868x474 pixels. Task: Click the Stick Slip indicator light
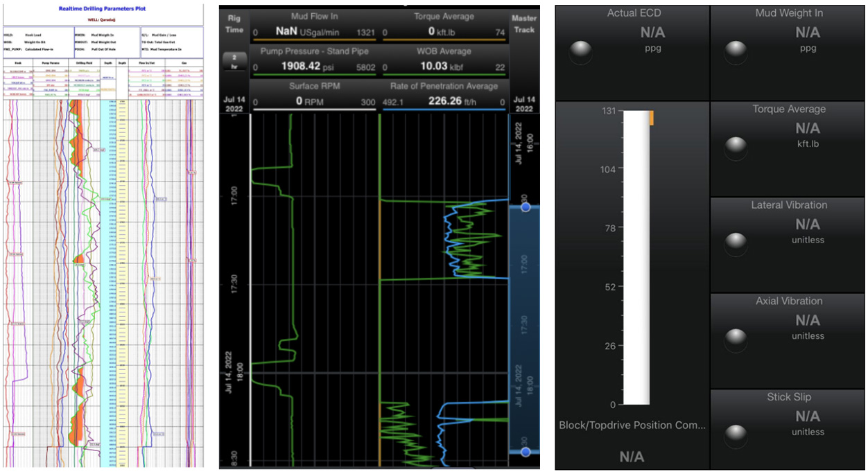click(x=736, y=436)
